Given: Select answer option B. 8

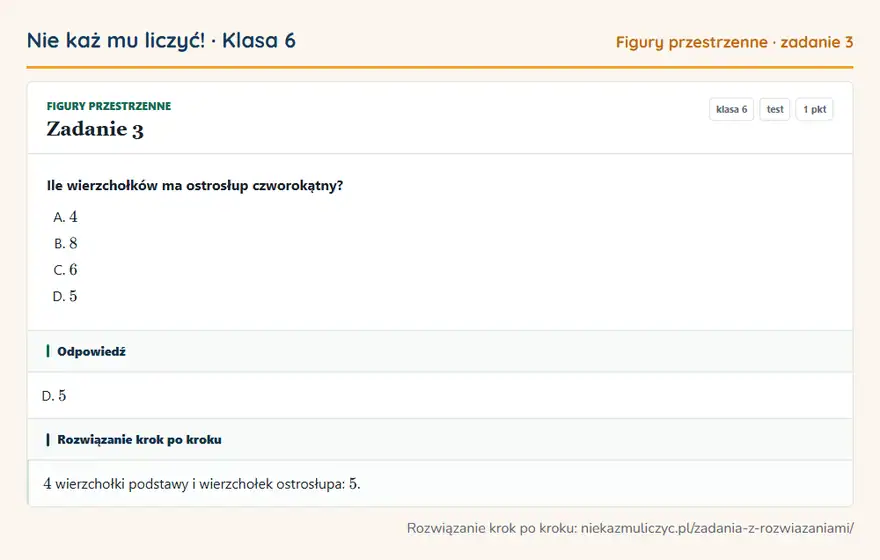Looking at the screenshot, I should point(65,244).
